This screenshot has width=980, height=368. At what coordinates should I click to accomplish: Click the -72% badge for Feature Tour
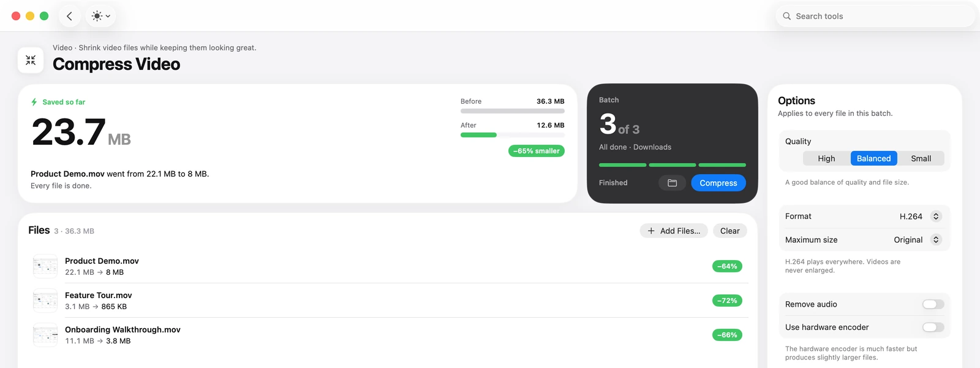click(727, 301)
